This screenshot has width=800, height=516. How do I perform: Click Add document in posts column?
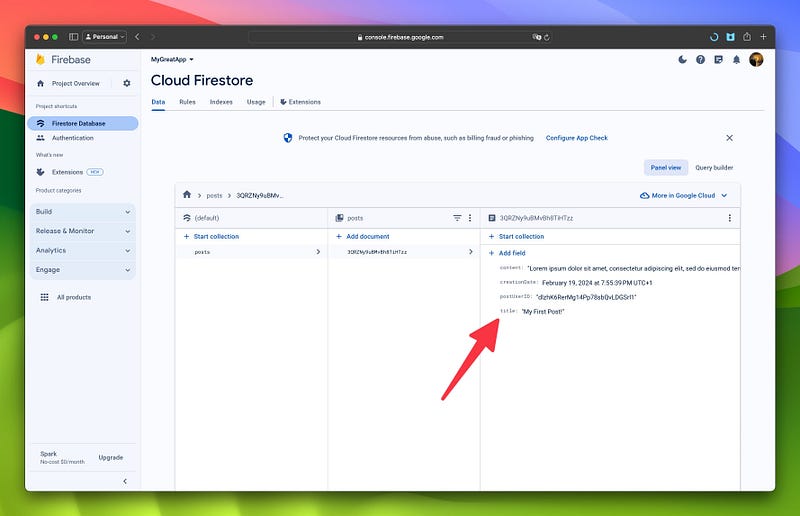(x=363, y=236)
